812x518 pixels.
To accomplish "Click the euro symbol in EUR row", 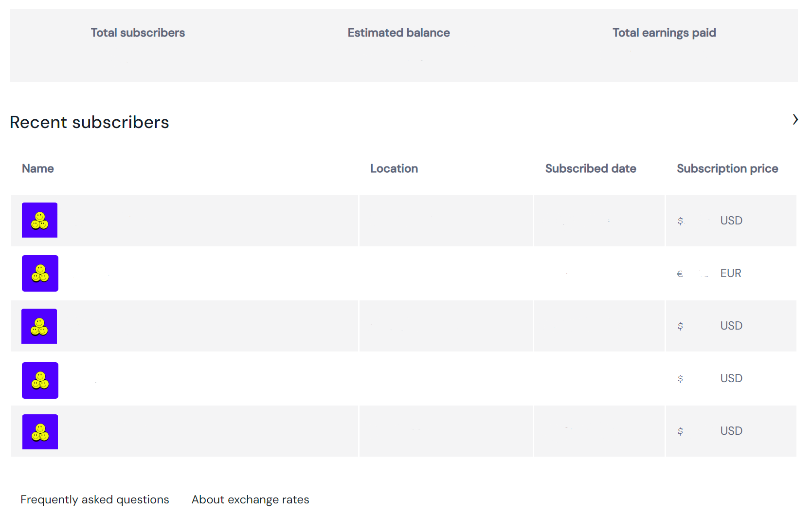I will 680,274.
